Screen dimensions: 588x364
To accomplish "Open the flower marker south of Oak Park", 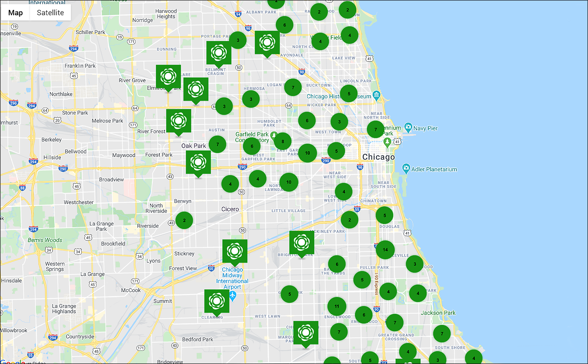I will click(x=198, y=163).
